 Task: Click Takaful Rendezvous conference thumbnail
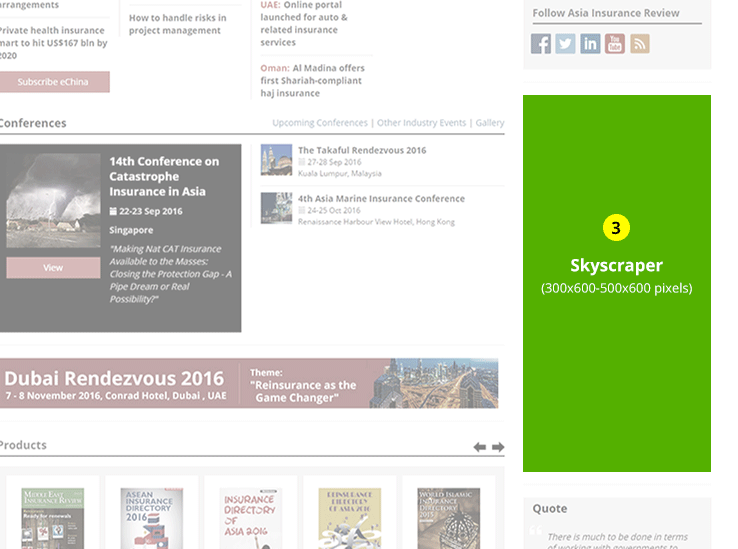point(276,160)
